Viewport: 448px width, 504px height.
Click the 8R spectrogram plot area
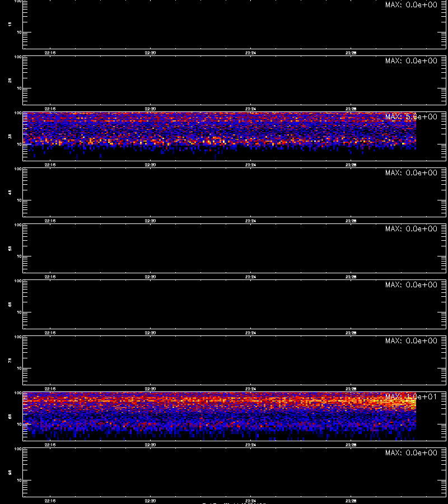(x=234, y=416)
